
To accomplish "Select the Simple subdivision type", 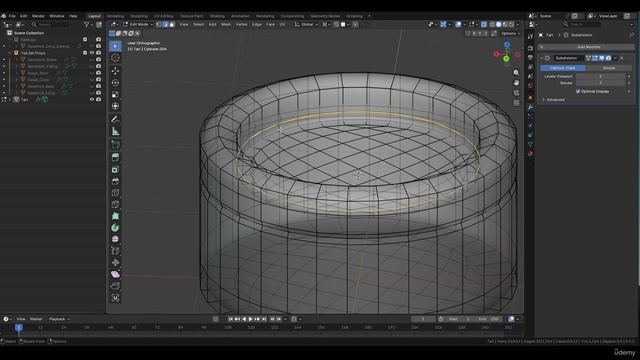I will [609, 68].
